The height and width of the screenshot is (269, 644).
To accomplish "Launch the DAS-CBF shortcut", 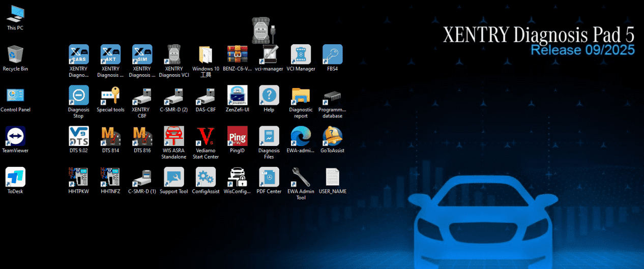I will (x=206, y=96).
